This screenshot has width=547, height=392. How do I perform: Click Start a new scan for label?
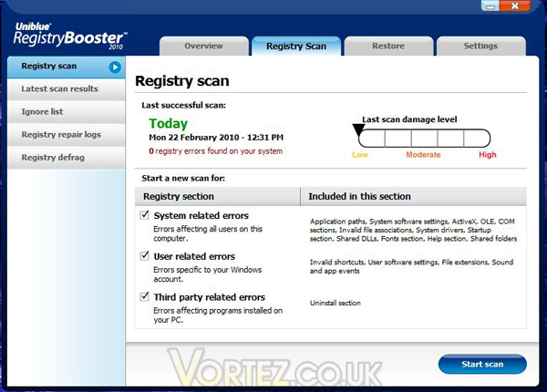pos(183,178)
